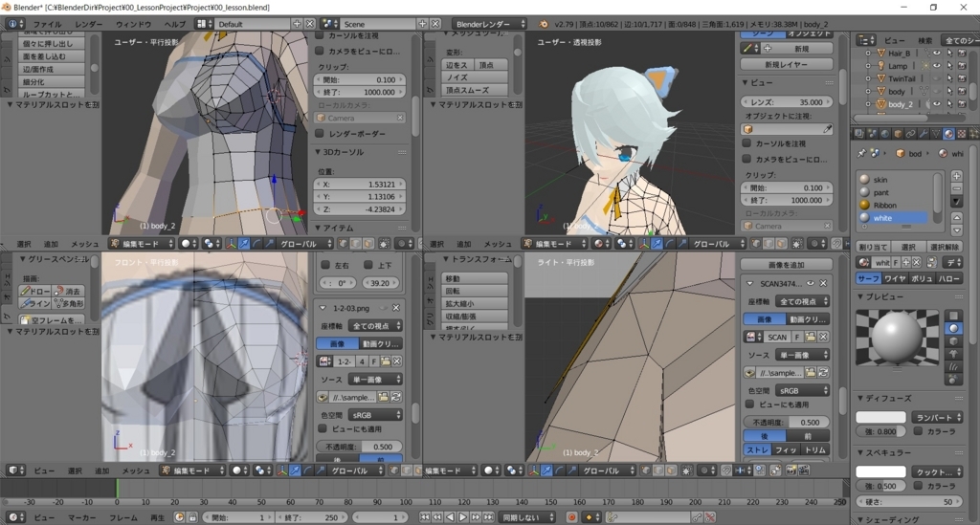Click the eyedropper icon for object focus
Image resolution: width=980 pixels, height=525 pixels.
tap(828, 129)
